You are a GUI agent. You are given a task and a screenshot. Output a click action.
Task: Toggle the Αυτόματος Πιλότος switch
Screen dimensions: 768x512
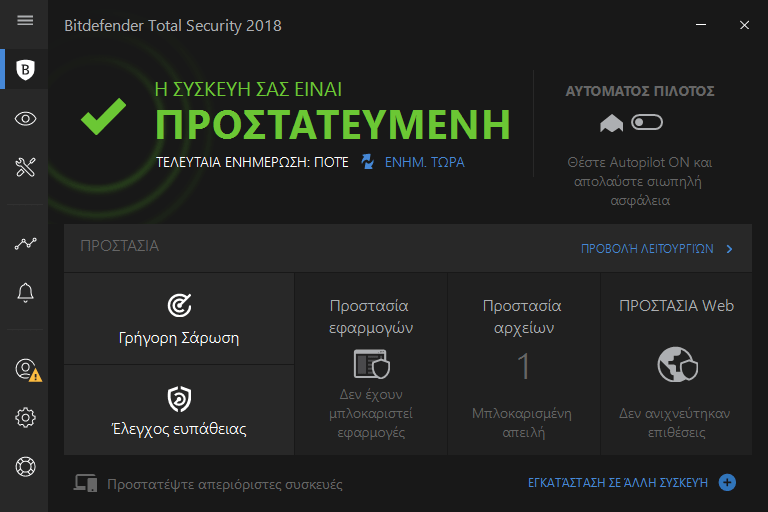pos(647,122)
